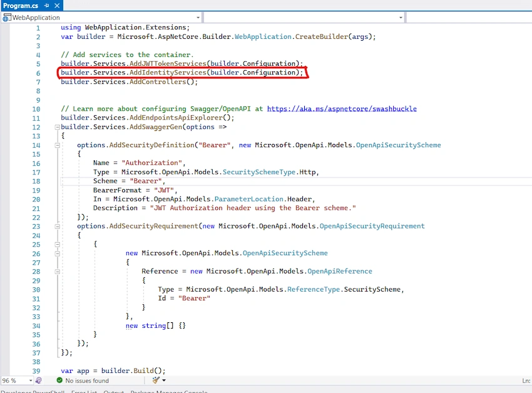Viewport: 532px width, 393px height.
Task: Click line number 18 in the margin
Action: (36, 181)
